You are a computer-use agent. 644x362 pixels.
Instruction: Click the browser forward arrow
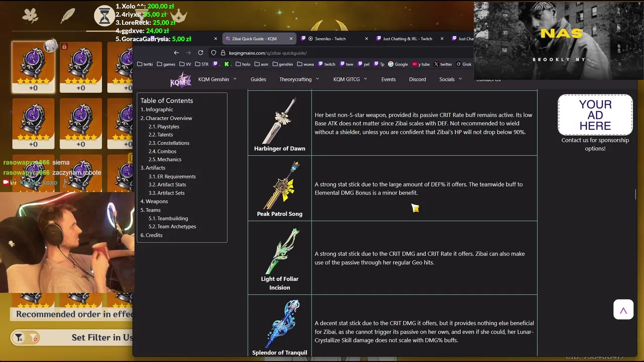coord(189,53)
